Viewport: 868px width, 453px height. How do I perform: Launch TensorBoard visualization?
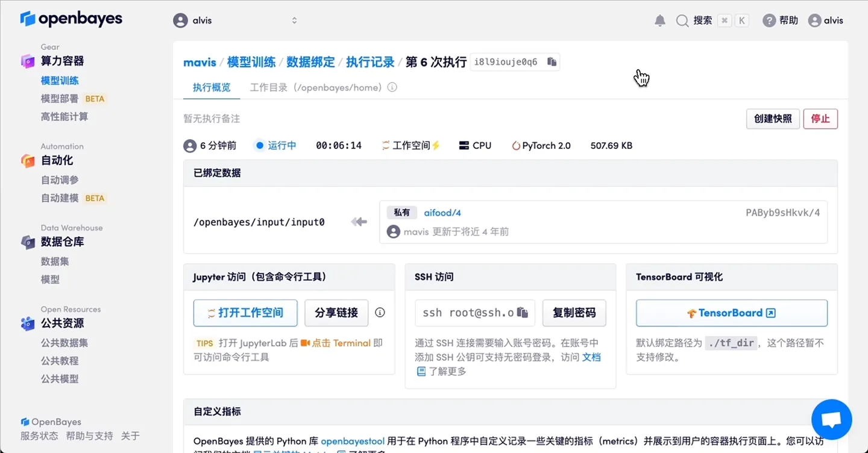pyautogui.click(x=731, y=313)
